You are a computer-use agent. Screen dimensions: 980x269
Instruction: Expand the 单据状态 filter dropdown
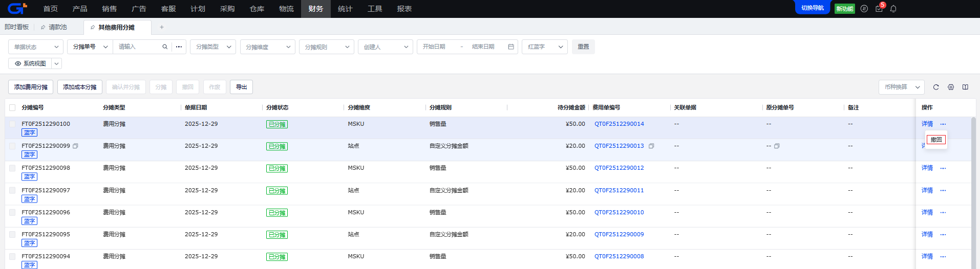[x=36, y=47]
